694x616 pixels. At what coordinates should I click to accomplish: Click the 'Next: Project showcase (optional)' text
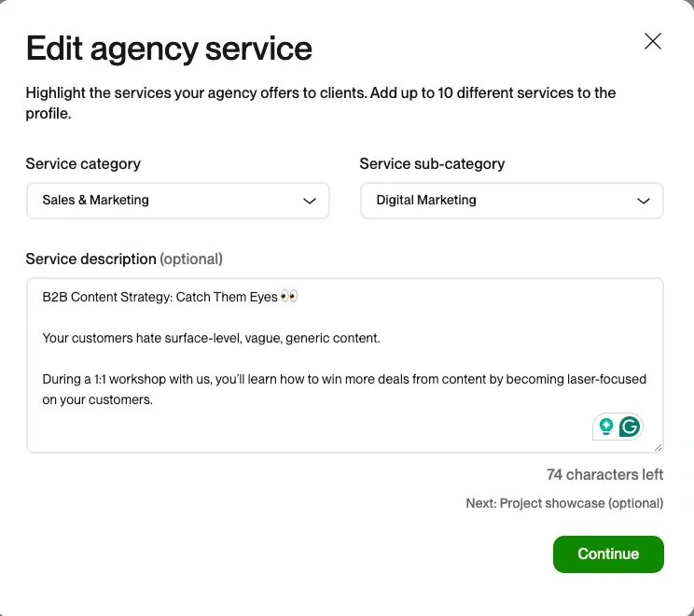tap(564, 503)
